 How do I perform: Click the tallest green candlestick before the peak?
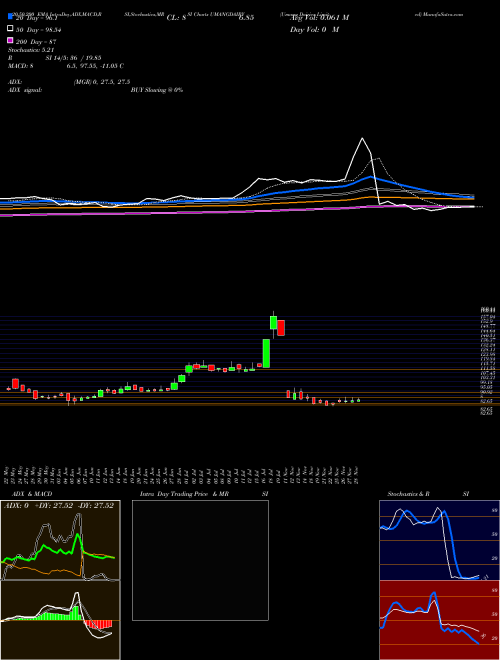266,354
